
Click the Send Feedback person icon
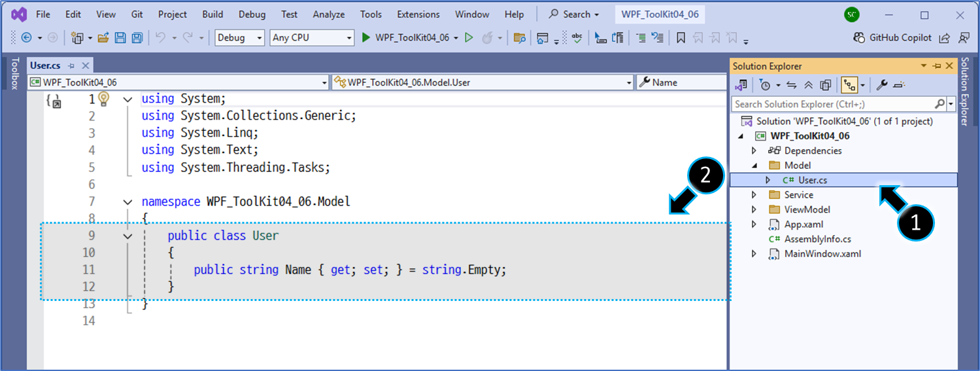click(964, 38)
